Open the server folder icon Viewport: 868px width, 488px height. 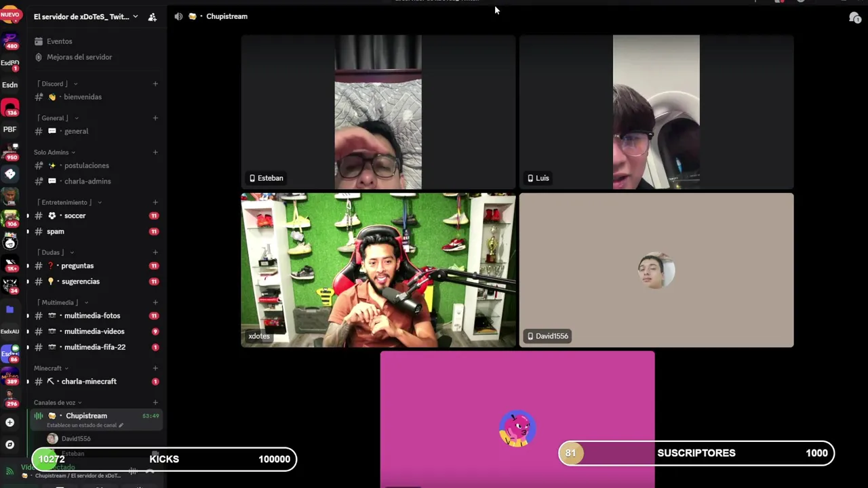coord(9,309)
